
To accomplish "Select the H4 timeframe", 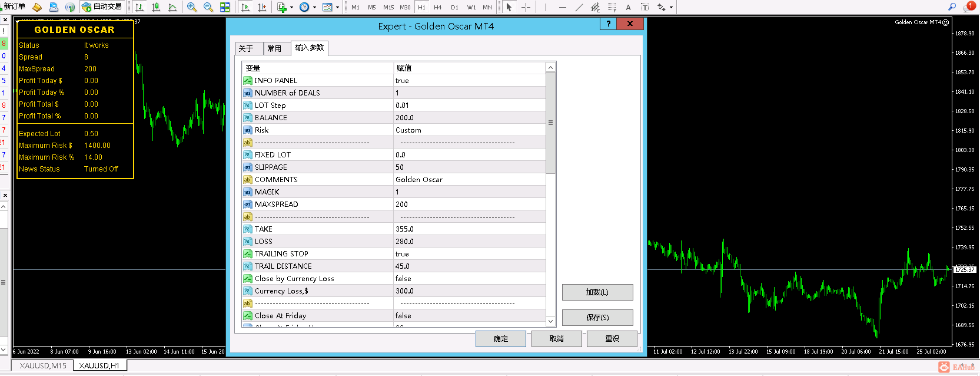I will click(438, 7).
